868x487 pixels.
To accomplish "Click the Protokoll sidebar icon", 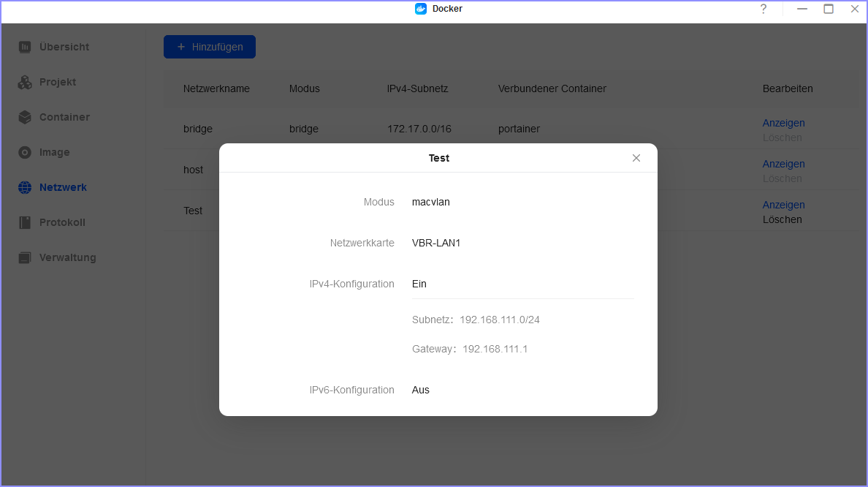I will point(25,222).
